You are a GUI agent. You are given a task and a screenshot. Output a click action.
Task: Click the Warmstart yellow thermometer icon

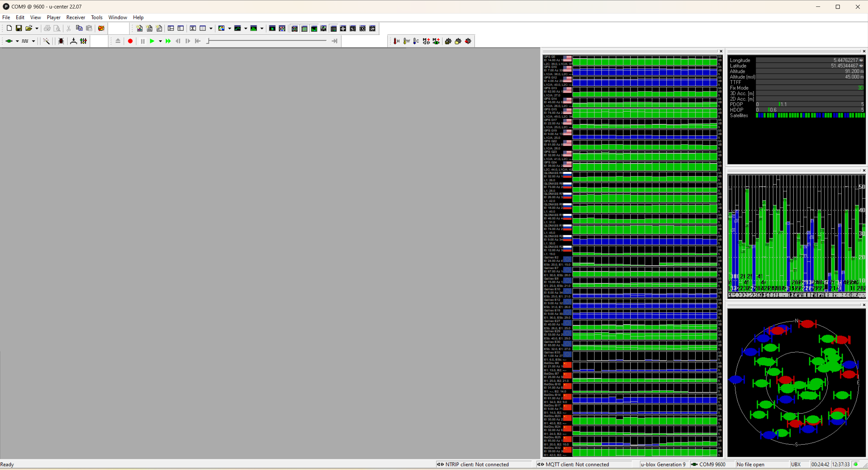[406, 41]
